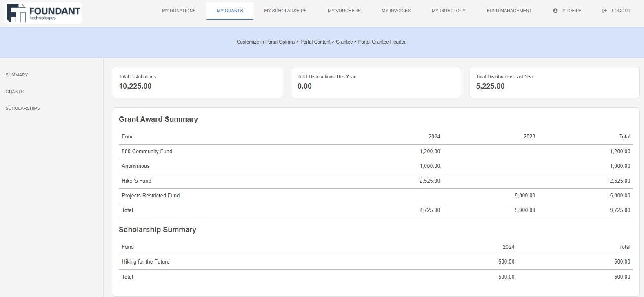Screen dimensions: 644x297
Task: Click the Profile user icon
Action: point(555,11)
